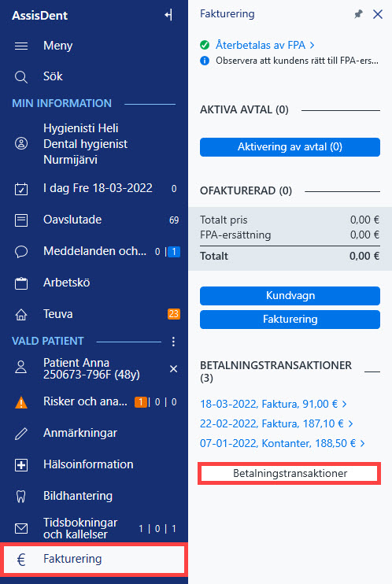Click the person icon beside Patient Anna
The image size is (392, 584).
21,368
